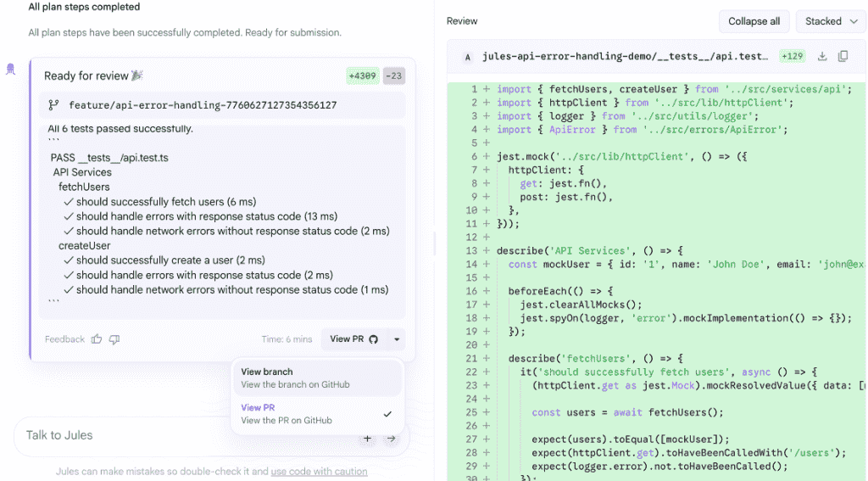Click diff line 17 jest.clearAllMocks()
The width and height of the screenshot is (868, 481).
tap(581, 305)
